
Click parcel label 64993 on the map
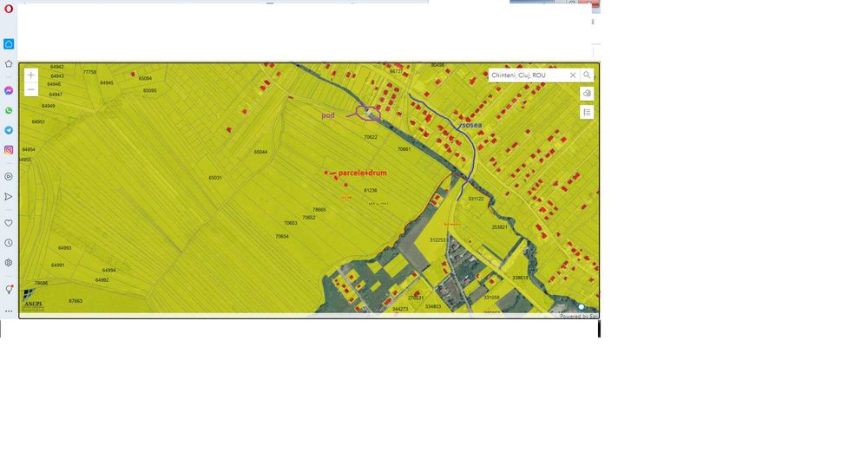[x=65, y=248]
